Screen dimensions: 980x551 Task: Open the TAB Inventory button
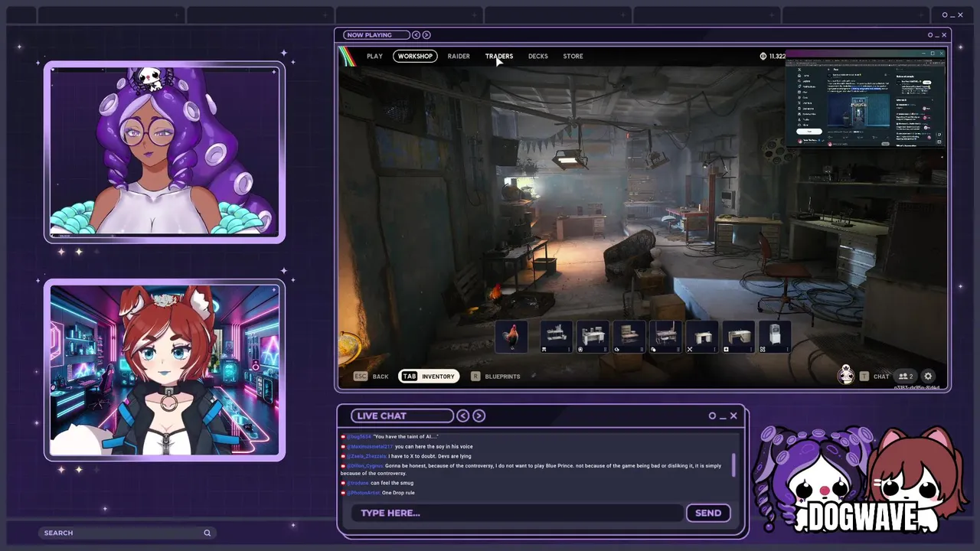(x=429, y=376)
